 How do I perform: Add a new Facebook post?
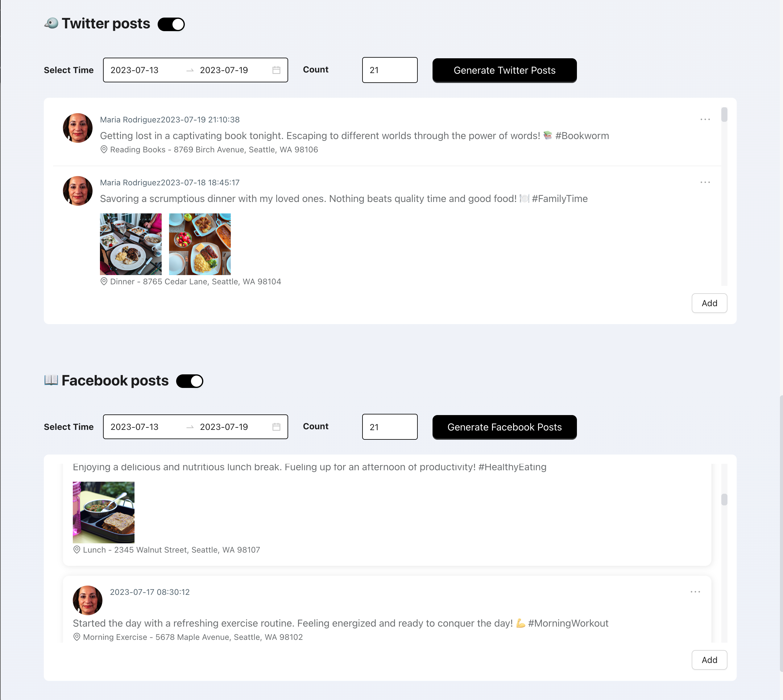(709, 660)
